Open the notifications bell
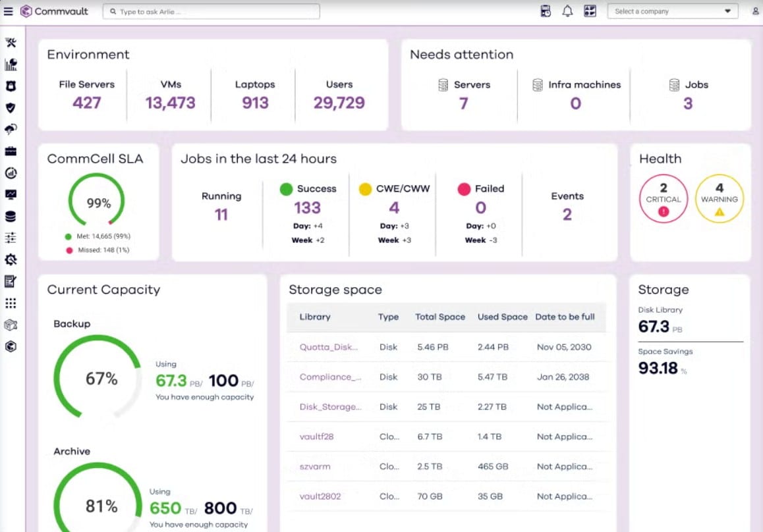The image size is (763, 532). [x=567, y=11]
